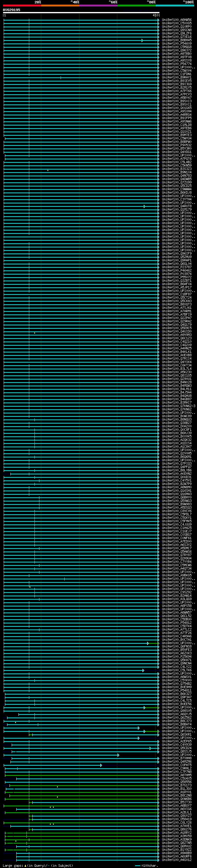This screenshot has width=197, height=868.
Task: Select label UniRef100_A5BY47
Action: tap(177, 98)
